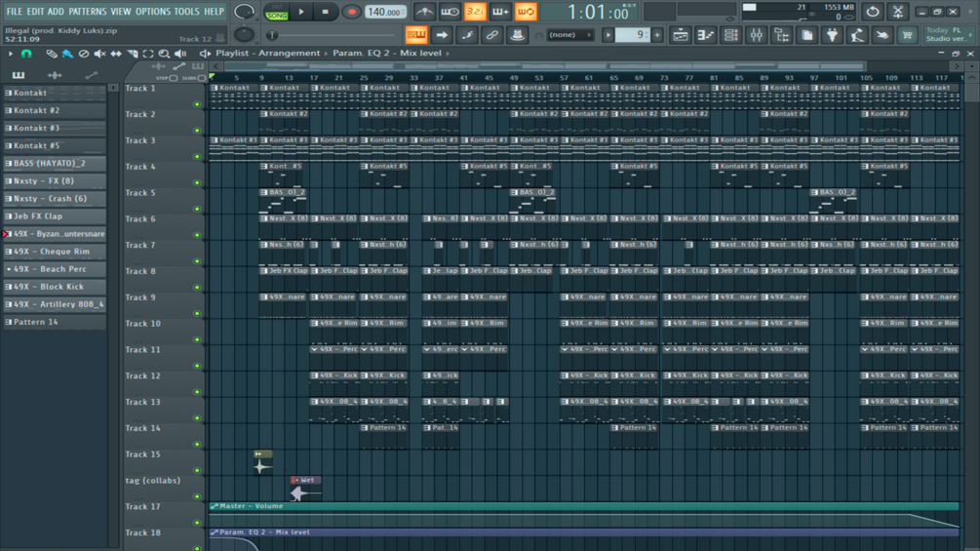Open the (none) pattern selector dropdown
The image size is (980, 551).
pos(568,35)
